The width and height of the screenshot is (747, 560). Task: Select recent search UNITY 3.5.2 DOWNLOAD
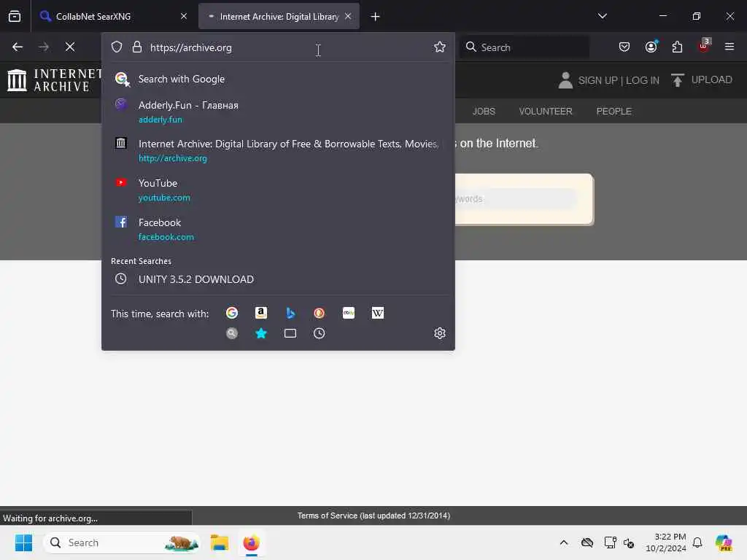[278, 279]
